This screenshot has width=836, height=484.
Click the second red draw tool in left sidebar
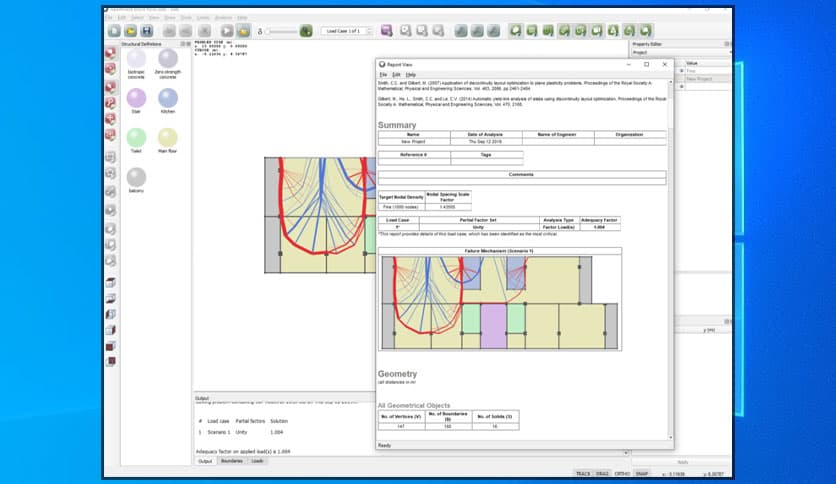coord(110,69)
